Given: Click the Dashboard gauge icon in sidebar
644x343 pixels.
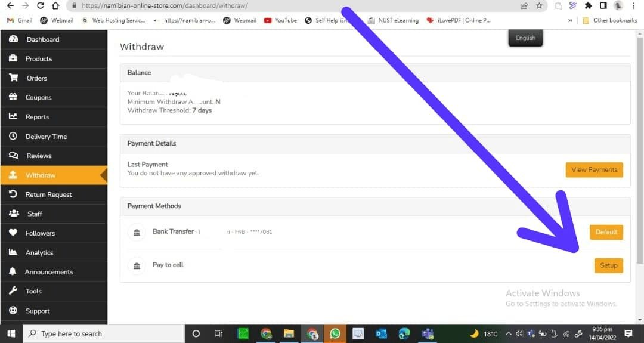Looking at the screenshot, I should coord(13,39).
